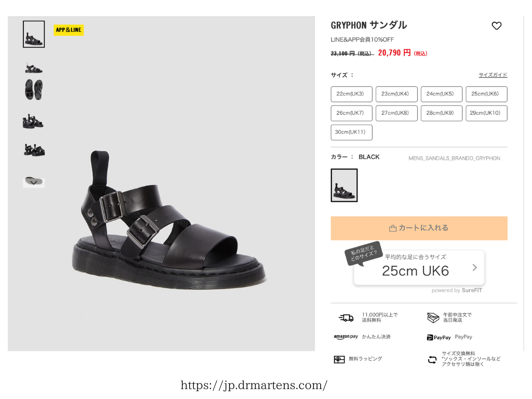Click the PayPay logo icon
Image resolution: width=532 pixels, height=399 pixels.
(438, 337)
